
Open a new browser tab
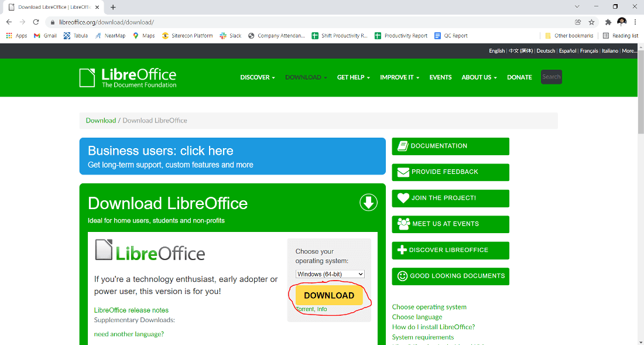point(113,7)
